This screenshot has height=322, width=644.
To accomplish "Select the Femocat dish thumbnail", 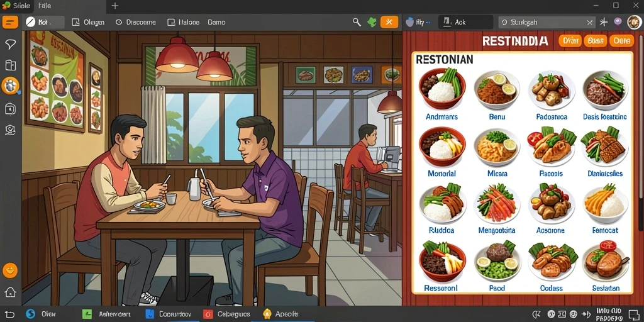I will pyautogui.click(x=605, y=204).
